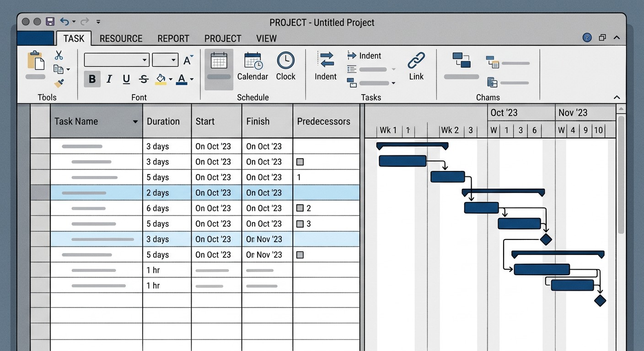Click the grow font A icon

(188, 60)
